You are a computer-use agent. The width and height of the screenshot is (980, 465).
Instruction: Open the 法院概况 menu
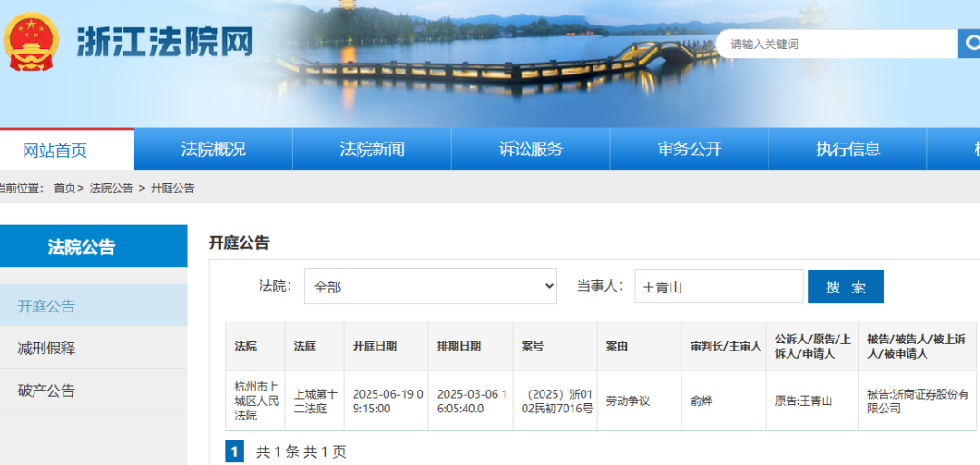coord(213,149)
